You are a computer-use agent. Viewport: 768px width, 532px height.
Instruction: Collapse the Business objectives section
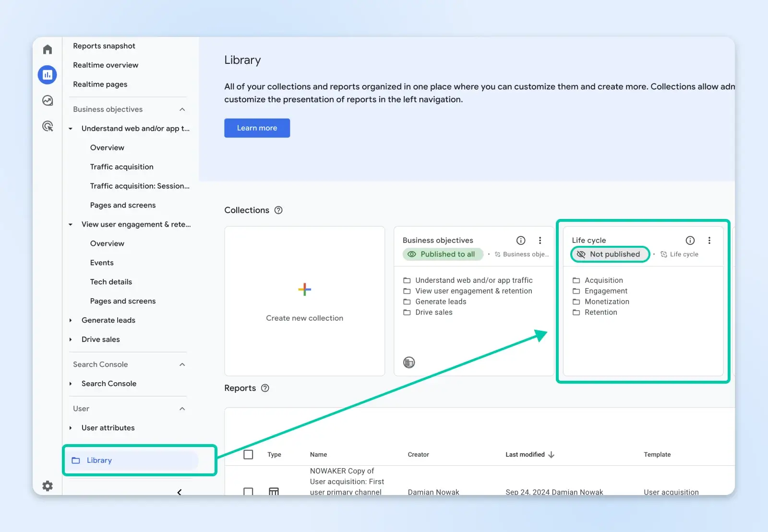tap(182, 109)
